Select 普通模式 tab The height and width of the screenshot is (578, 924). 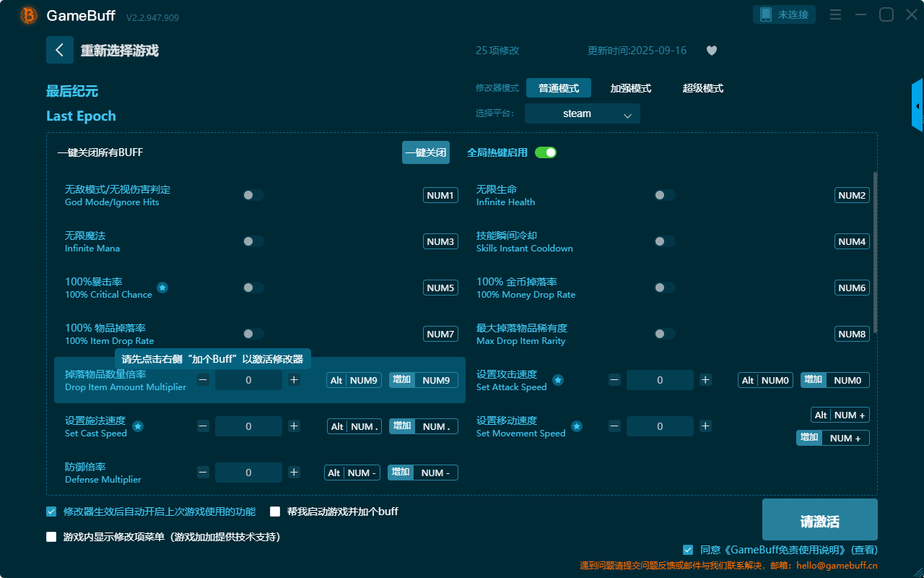point(559,88)
